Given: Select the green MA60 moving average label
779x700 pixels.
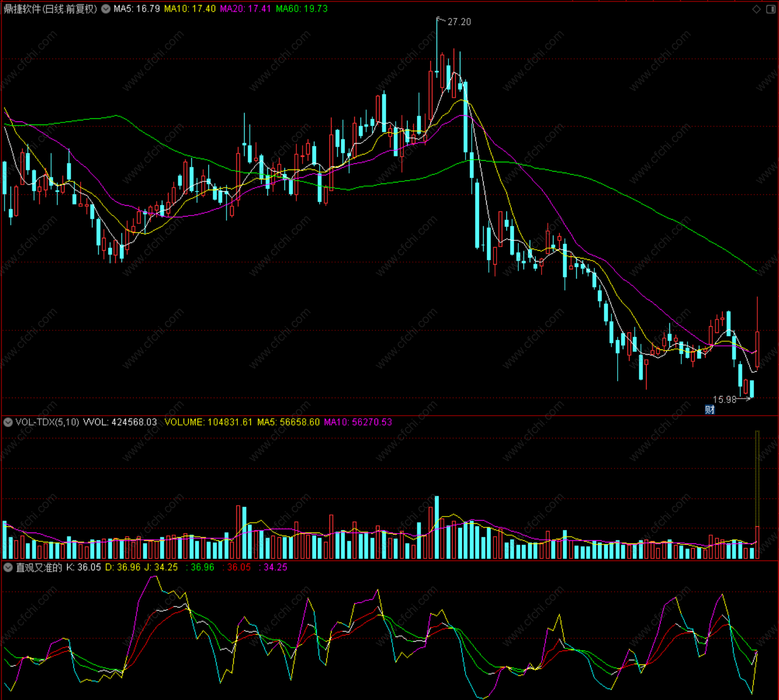Looking at the screenshot, I should [302, 9].
